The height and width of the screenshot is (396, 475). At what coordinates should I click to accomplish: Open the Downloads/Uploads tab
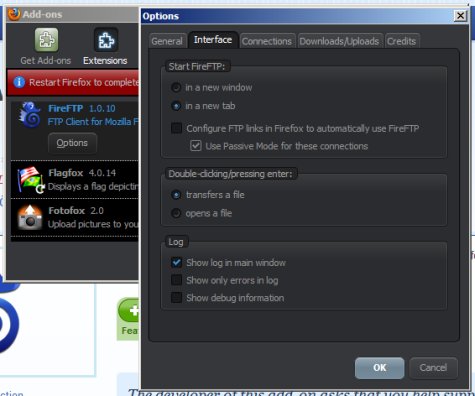[x=340, y=41]
